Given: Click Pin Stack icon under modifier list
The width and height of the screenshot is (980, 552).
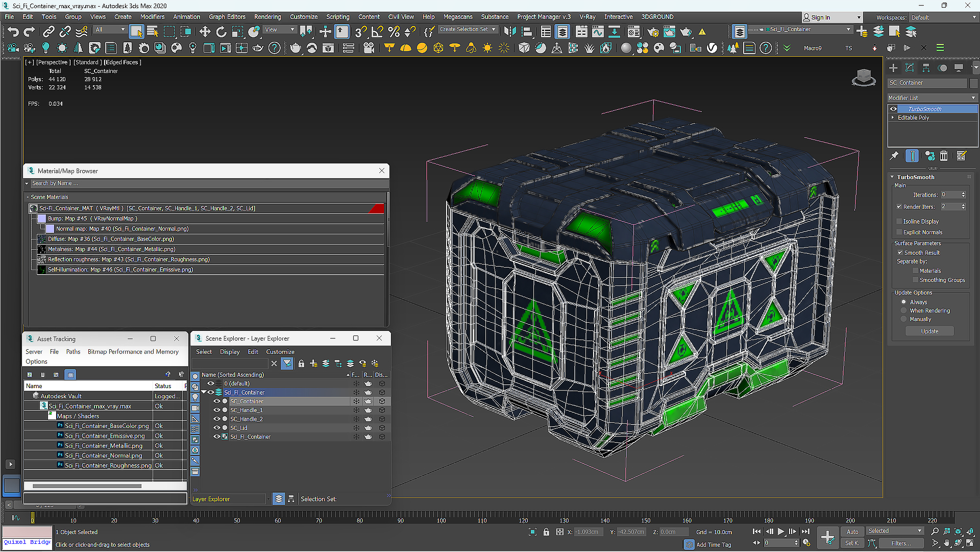Looking at the screenshot, I should [x=894, y=156].
